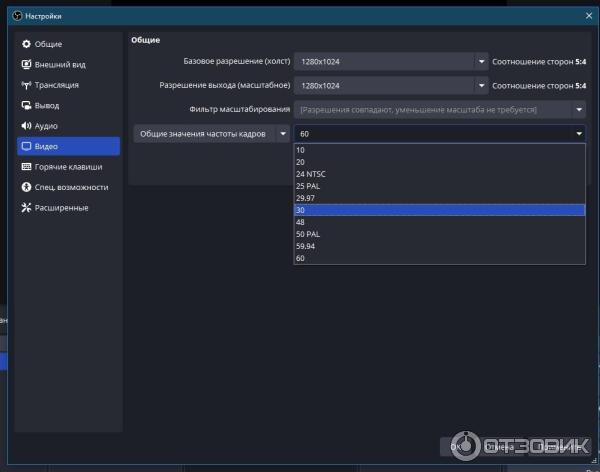Image resolution: width=600 pixels, height=472 pixels.
Task: Open the Аудио speaker icon section
Action: pyautogui.click(x=26, y=126)
